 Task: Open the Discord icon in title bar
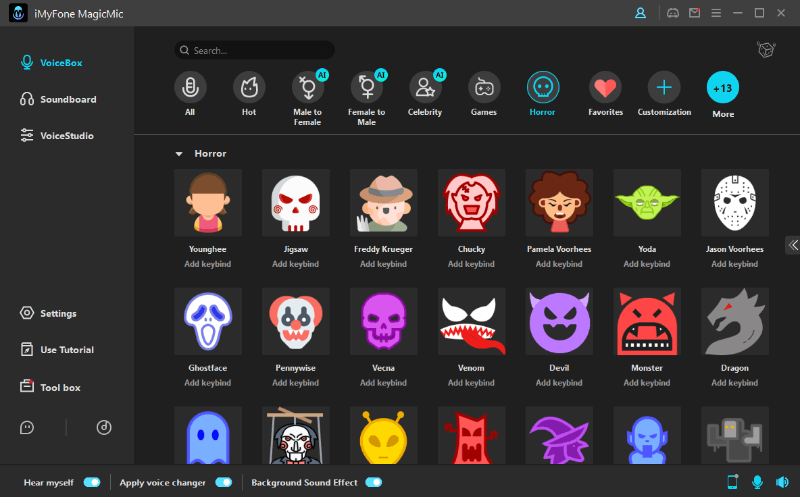673,13
